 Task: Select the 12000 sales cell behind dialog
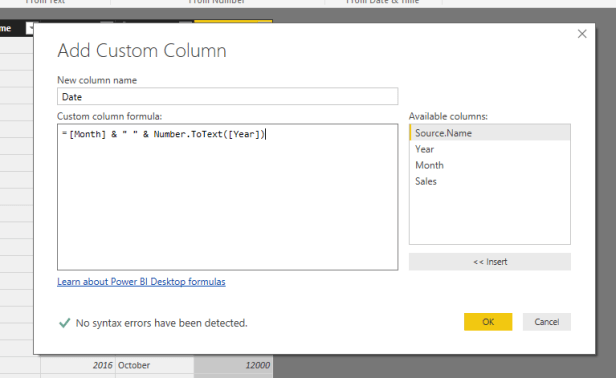pos(233,365)
